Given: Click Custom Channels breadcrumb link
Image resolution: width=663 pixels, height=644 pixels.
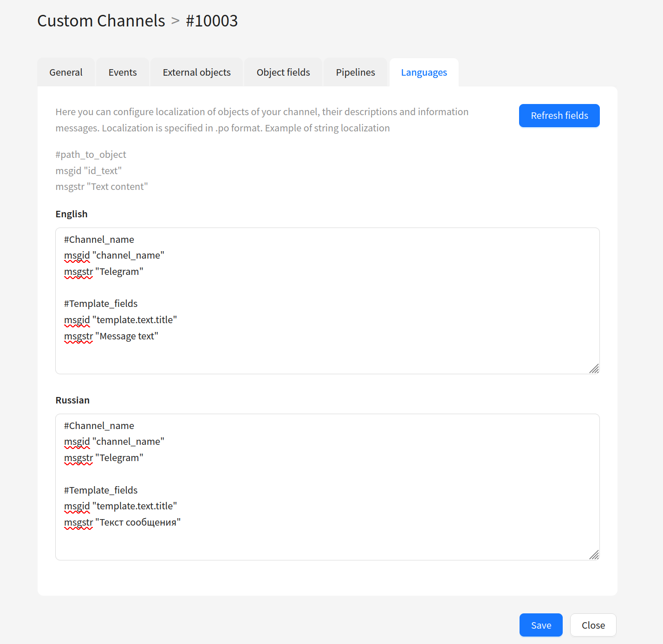Looking at the screenshot, I should [x=101, y=21].
